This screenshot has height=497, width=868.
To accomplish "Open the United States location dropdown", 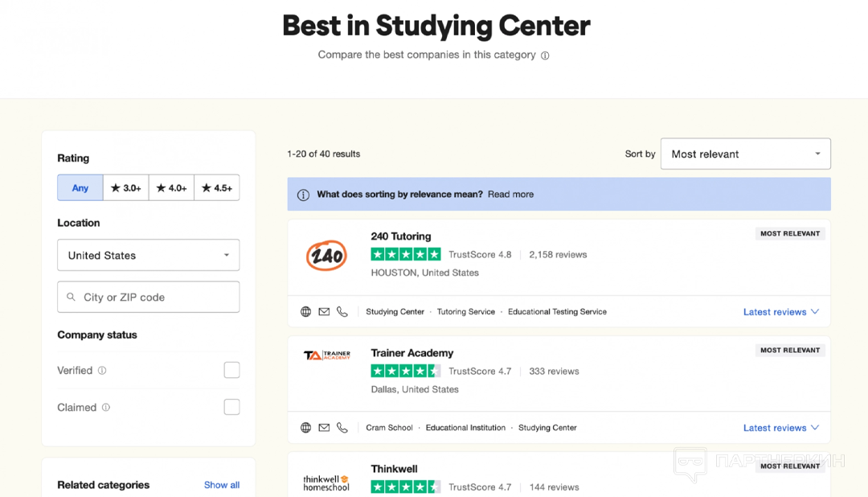I will click(x=148, y=255).
